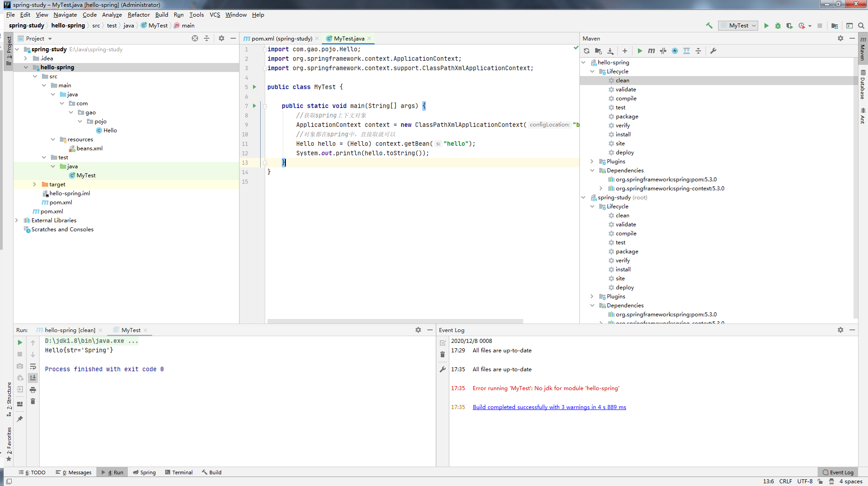This screenshot has height=486, width=868.
Task: Expand the target folder in Project tree
Action: click(x=34, y=184)
